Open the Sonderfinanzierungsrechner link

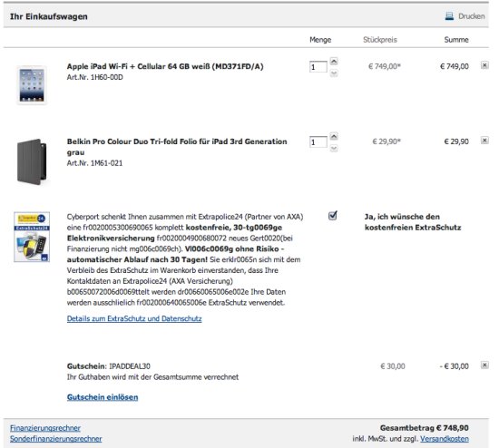(56, 439)
